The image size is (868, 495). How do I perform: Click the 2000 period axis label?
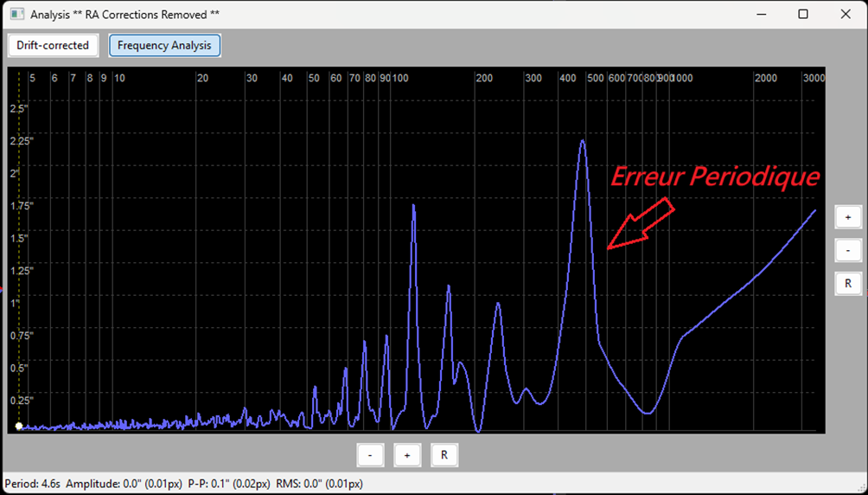[x=766, y=78]
